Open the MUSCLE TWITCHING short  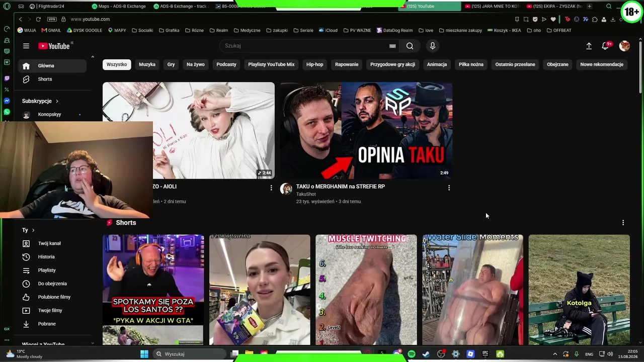tap(366, 290)
